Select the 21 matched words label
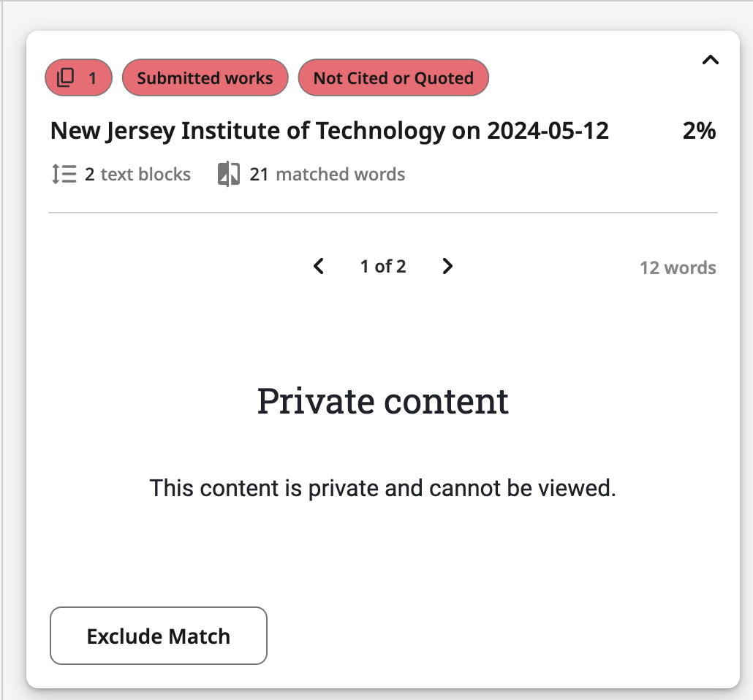 (x=327, y=175)
